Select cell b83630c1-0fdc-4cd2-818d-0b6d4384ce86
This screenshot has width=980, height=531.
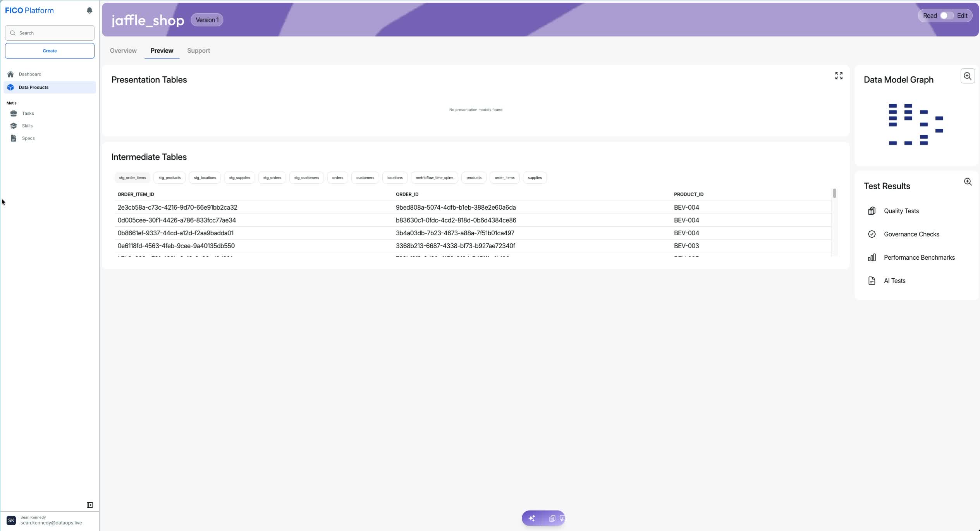[x=456, y=220]
